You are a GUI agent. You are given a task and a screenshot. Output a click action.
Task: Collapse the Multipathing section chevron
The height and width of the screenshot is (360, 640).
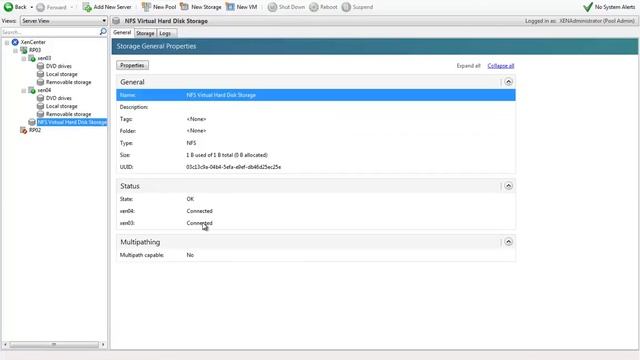tap(508, 242)
